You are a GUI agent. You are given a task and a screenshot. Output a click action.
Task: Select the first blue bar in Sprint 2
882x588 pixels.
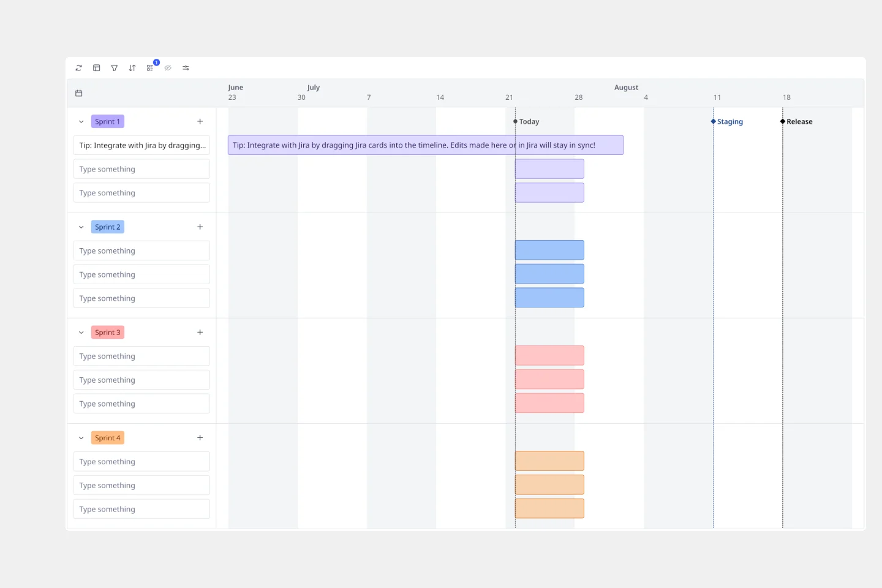click(x=549, y=250)
